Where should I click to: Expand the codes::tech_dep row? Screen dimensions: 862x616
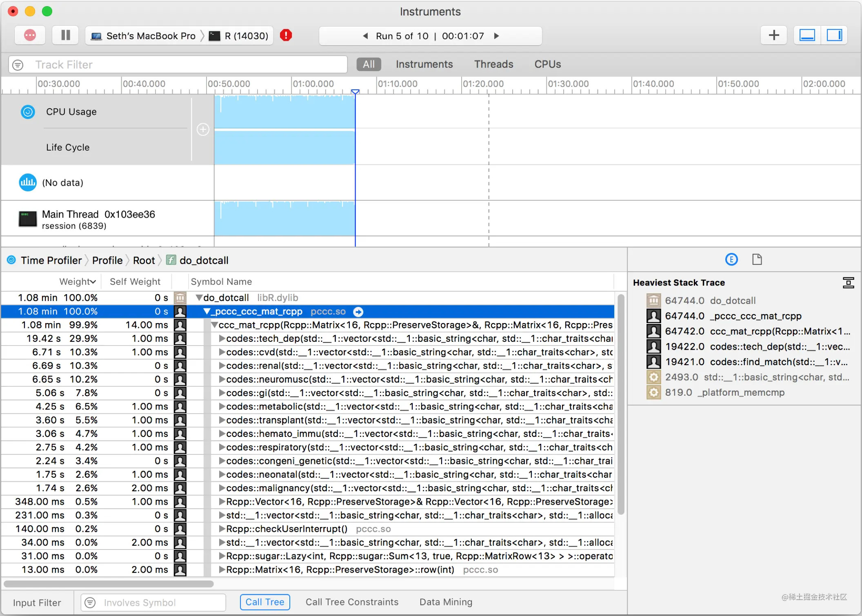[222, 339]
